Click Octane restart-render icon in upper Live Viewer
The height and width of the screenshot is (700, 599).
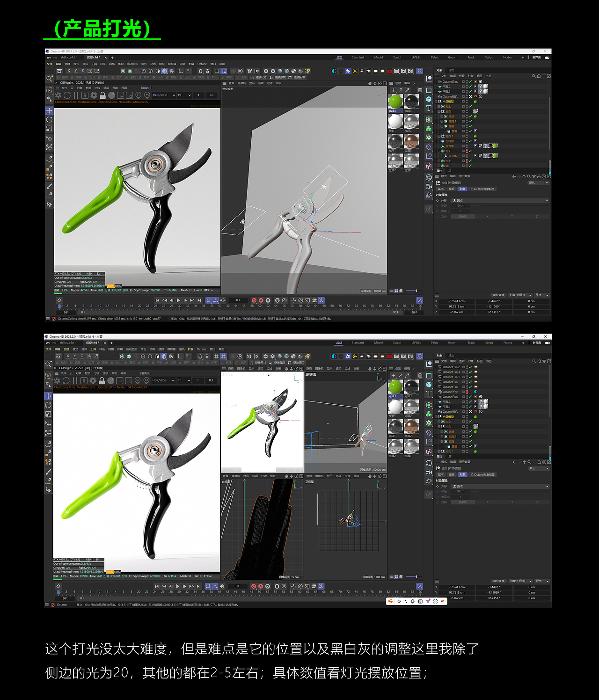click(67, 95)
